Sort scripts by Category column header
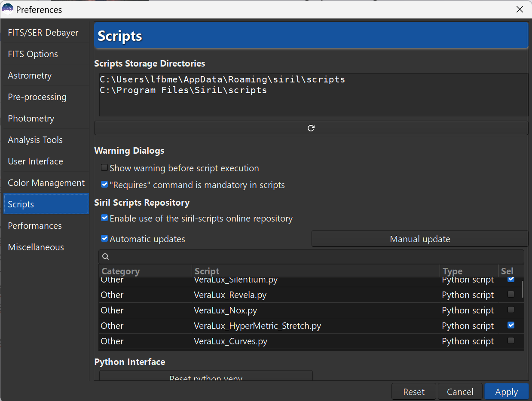The image size is (532, 401). pos(145,271)
